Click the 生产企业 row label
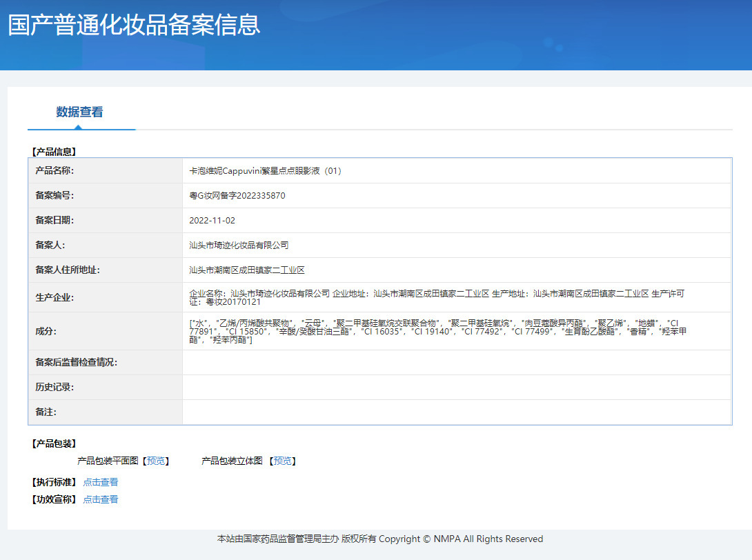The height and width of the screenshot is (560, 752). coord(55,297)
